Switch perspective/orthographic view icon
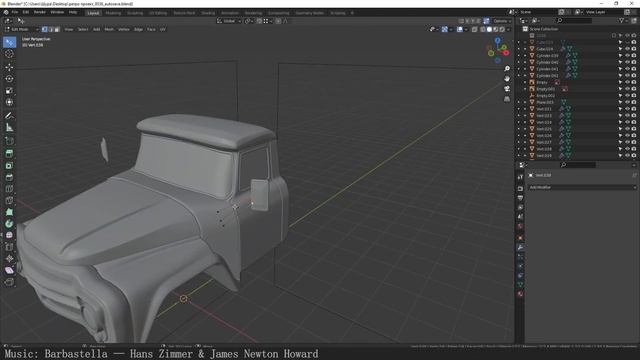Viewport: 640px width, 360px height. pyautogui.click(x=507, y=99)
